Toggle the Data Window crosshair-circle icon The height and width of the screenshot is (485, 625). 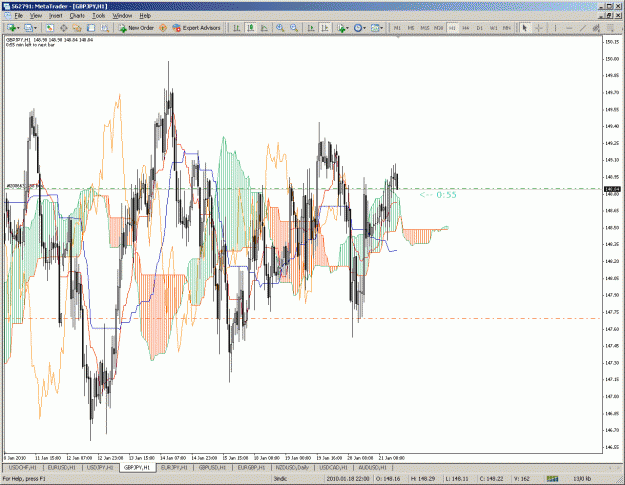click(x=63, y=28)
